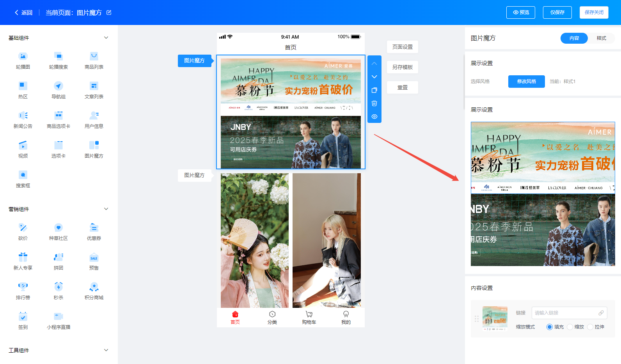Click the 修改风格 button

click(526, 82)
